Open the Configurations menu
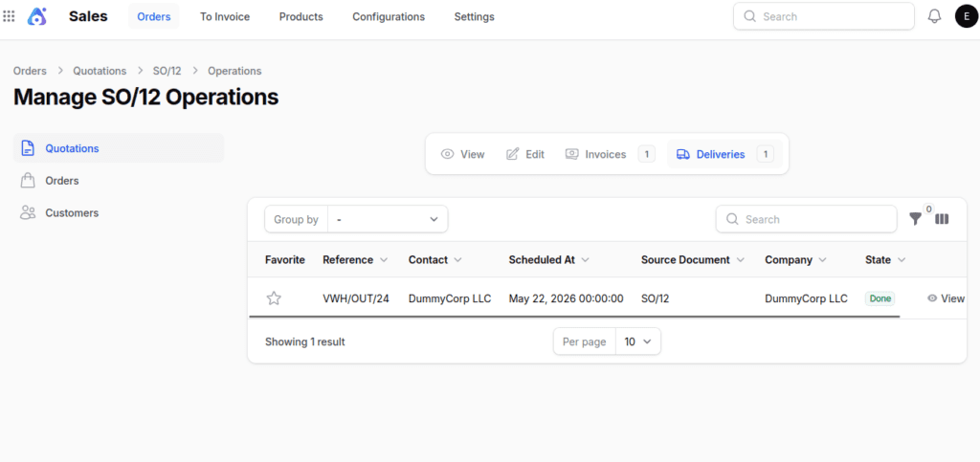Image resolution: width=980 pixels, height=462 pixels. (x=389, y=17)
